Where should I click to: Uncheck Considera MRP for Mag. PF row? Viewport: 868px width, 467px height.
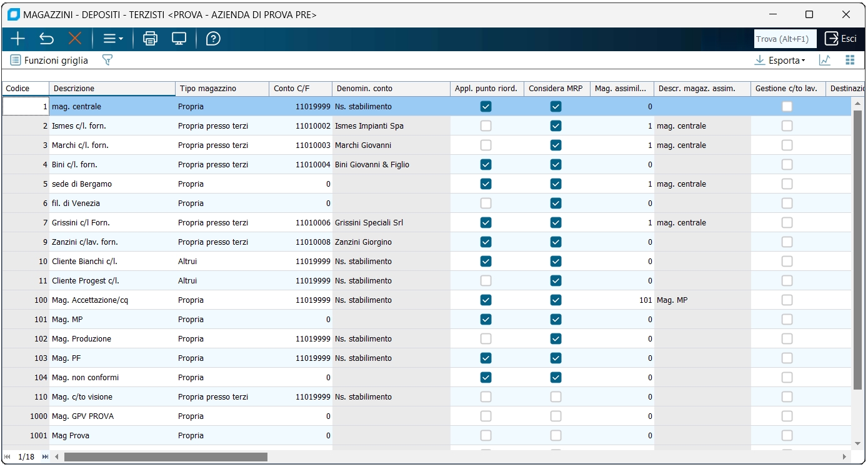pyautogui.click(x=556, y=358)
